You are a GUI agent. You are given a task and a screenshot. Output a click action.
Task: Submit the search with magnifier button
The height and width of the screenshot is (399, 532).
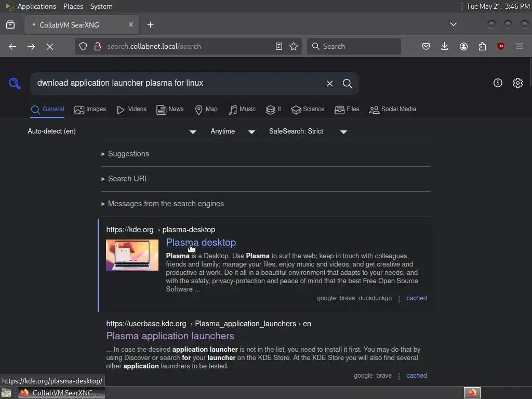(x=348, y=84)
